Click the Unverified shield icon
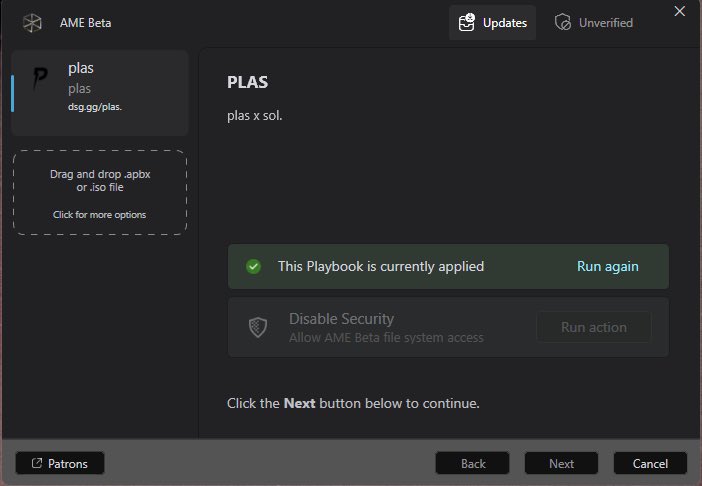The image size is (702, 486). pyautogui.click(x=563, y=22)
